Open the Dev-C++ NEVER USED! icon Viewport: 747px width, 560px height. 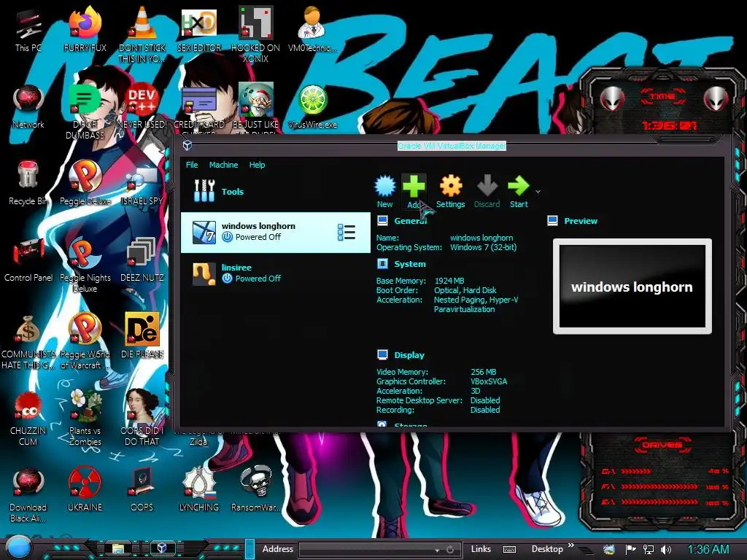point(142,100)
